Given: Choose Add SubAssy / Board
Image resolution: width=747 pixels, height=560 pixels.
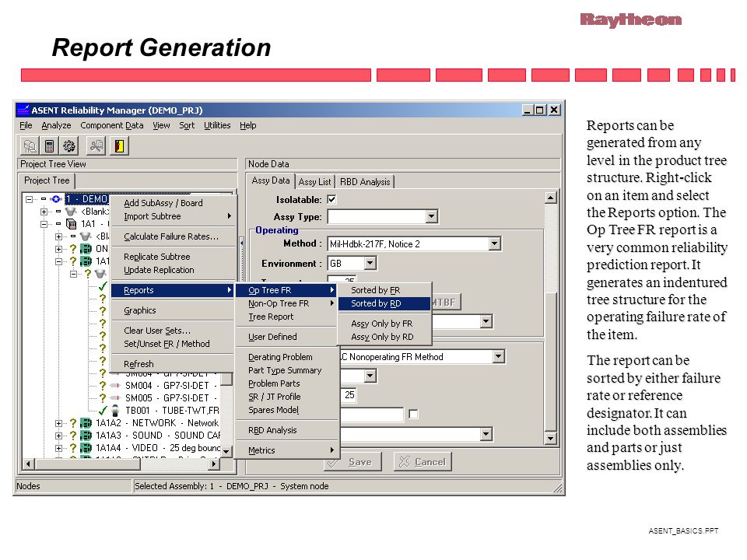Looking at the screenshot, I should pyautogui.click(x=174, y=203).
